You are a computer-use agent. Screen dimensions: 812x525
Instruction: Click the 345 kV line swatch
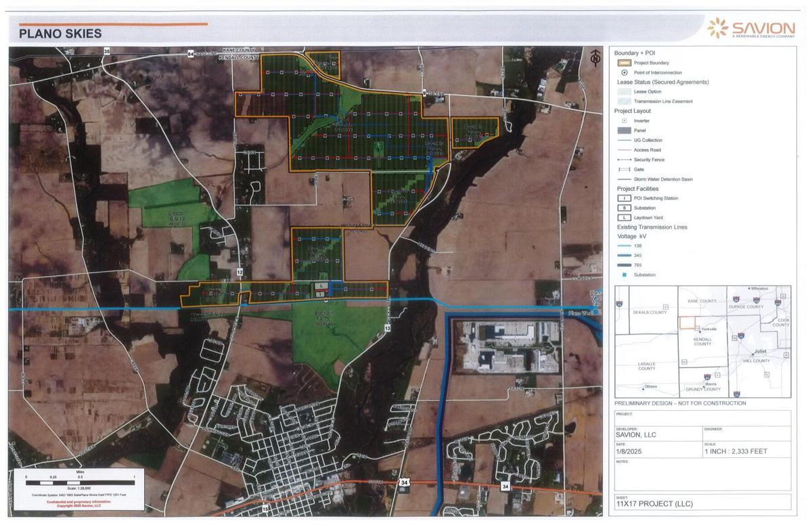[x=624, y=256]
